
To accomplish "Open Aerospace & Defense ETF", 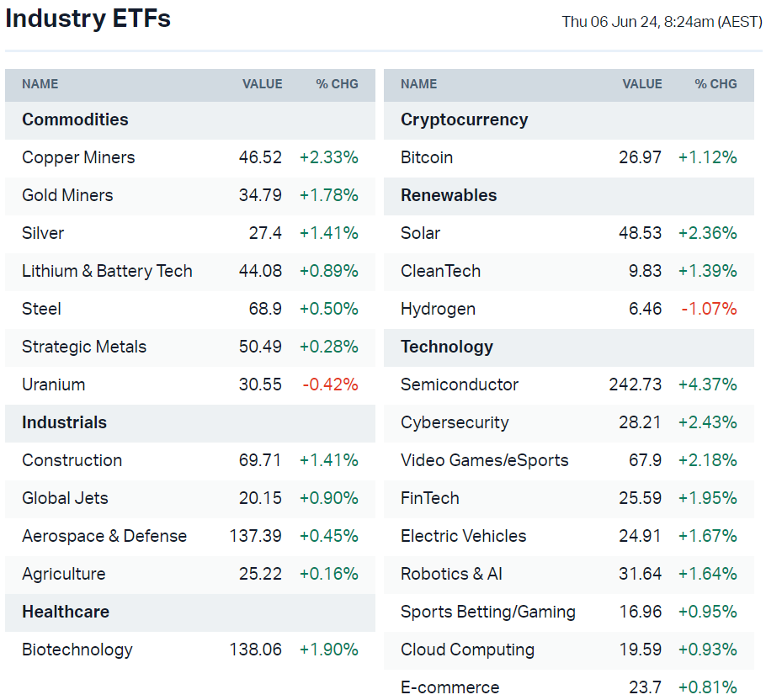I will click(104, 536).
